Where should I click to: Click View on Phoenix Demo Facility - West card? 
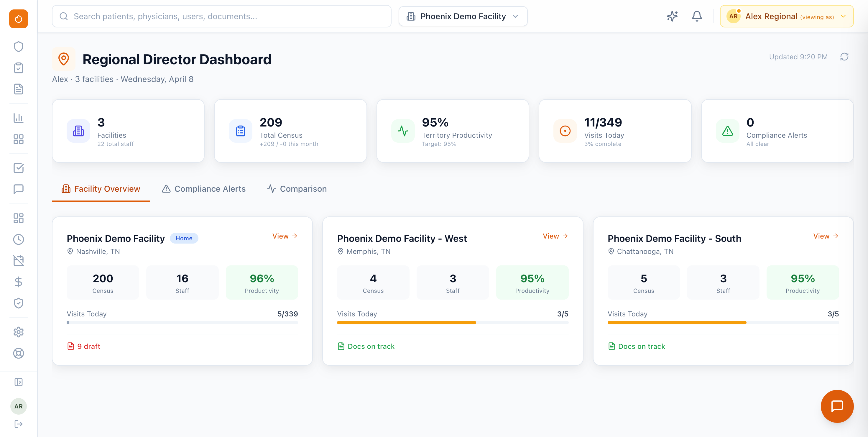tap(555, 236)
